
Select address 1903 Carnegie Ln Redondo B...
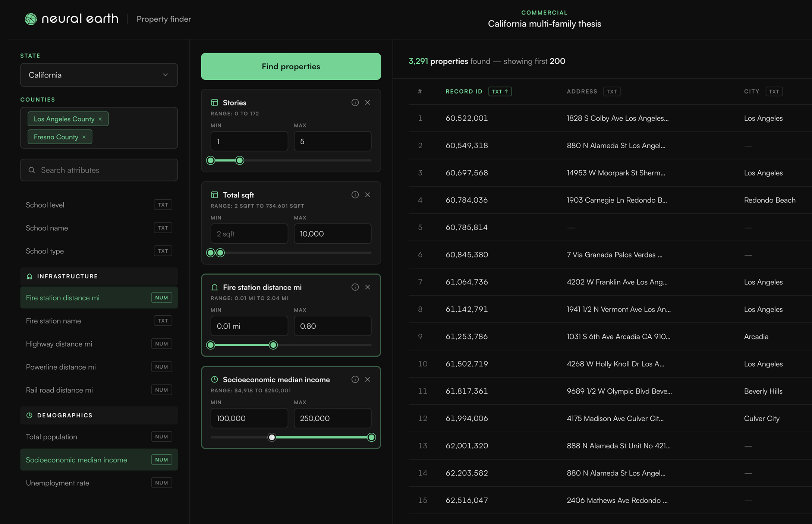(x=617, y=200)
